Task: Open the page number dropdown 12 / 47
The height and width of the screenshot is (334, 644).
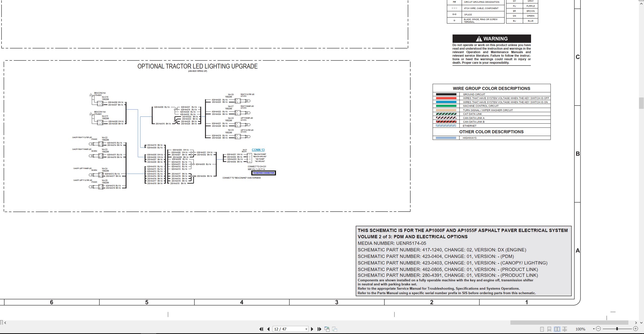Action: coord(306,329)
